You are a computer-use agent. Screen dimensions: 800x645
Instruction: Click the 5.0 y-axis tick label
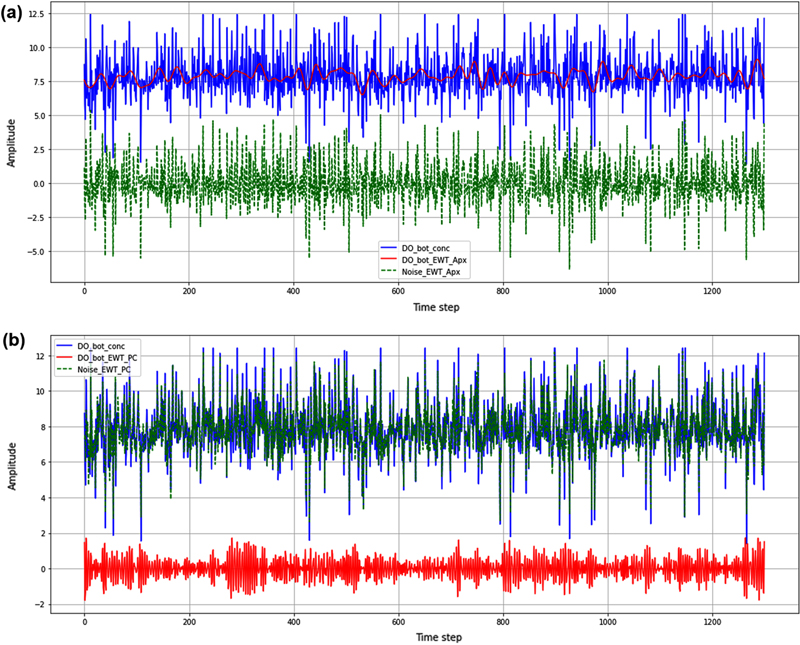39,116
